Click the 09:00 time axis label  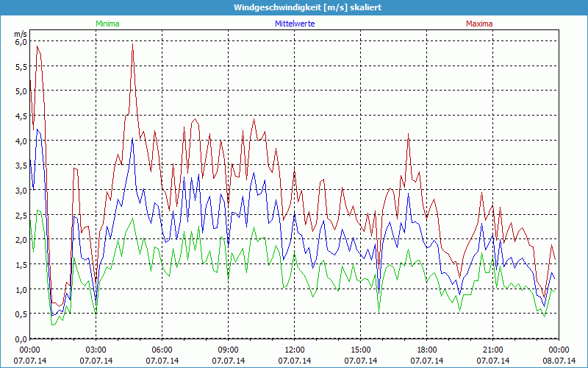tap(229, 350)
